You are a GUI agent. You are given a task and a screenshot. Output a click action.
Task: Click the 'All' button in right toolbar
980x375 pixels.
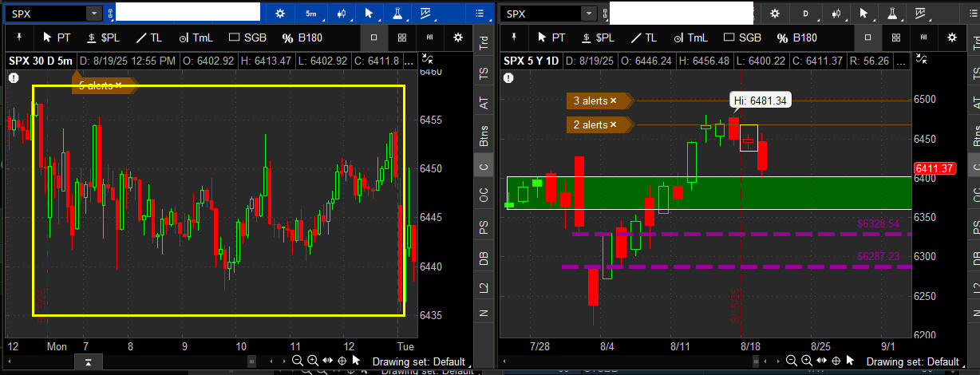pos(923,37)
